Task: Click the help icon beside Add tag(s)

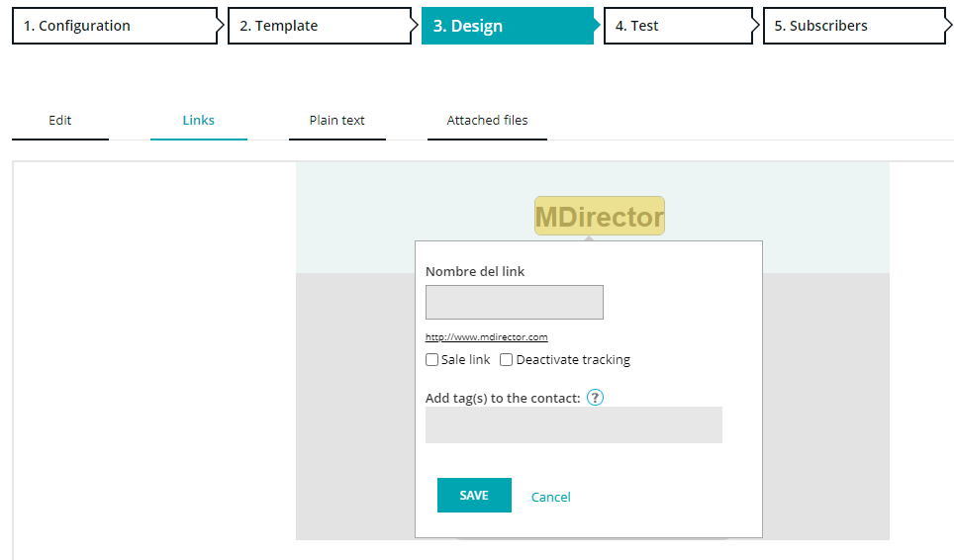Action: [595, 398]
